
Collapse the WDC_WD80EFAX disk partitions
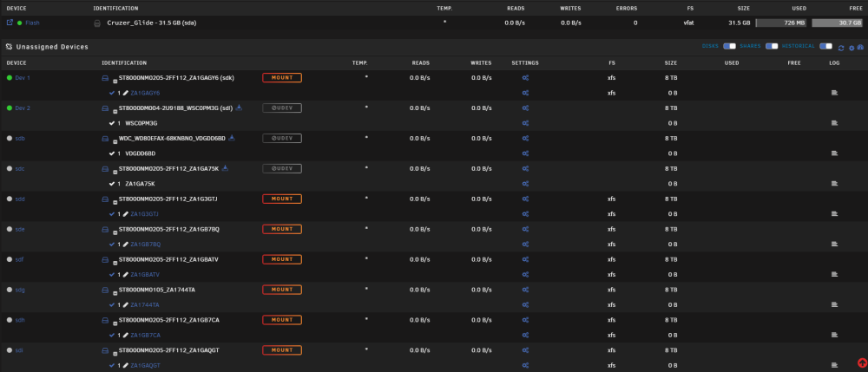click(115, 141)
